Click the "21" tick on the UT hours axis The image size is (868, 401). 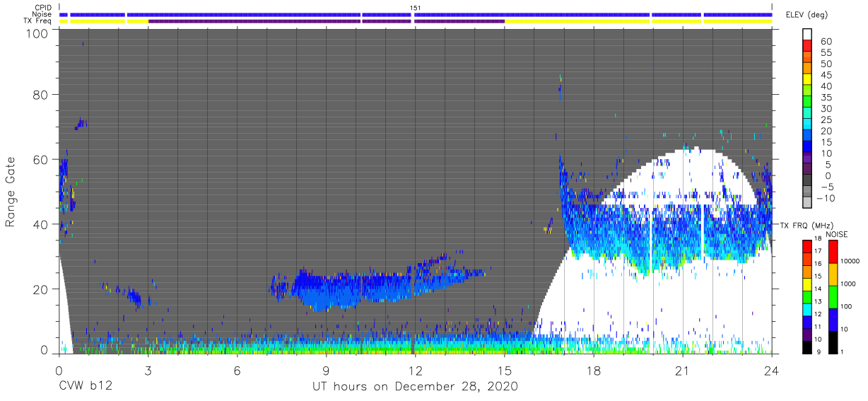(x=683, y=371)
